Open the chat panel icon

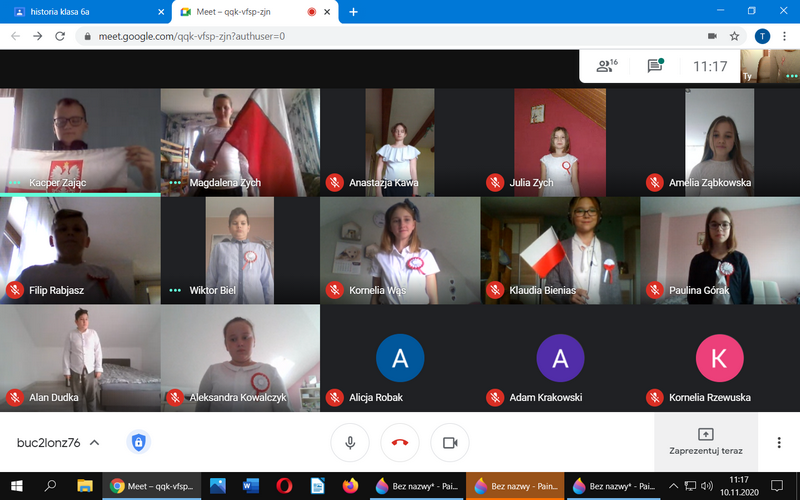[655, 67]
